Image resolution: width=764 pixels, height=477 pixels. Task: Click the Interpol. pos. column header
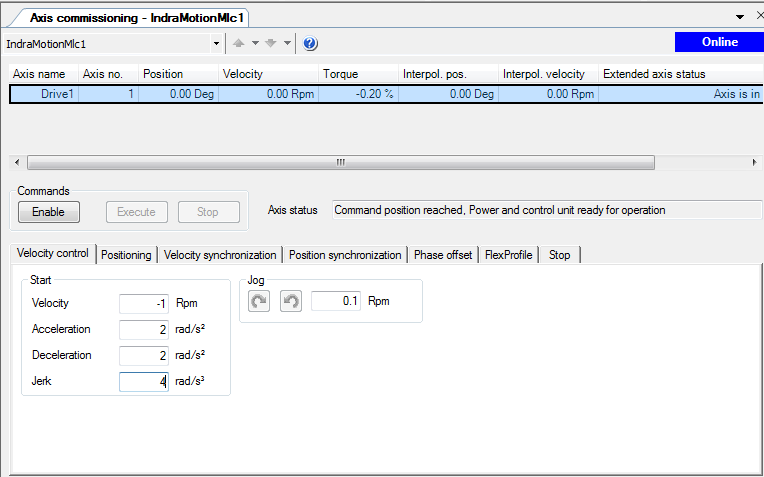[x=448, y=74]
